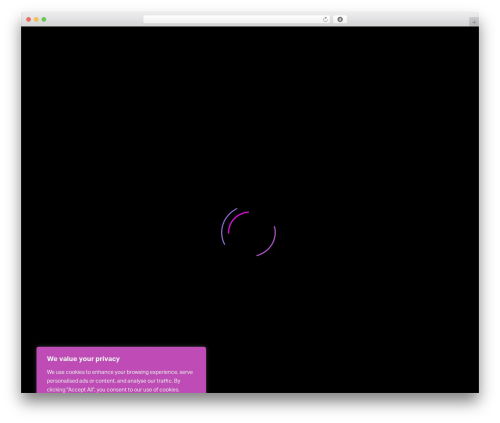Click the "We value your privacy" heading
This screenshot has height=423, width=500.
pos(83,359)
